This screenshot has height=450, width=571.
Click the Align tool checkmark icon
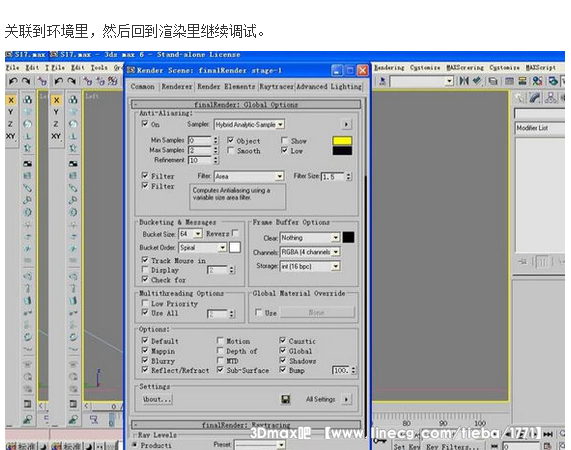click(477, 81)
